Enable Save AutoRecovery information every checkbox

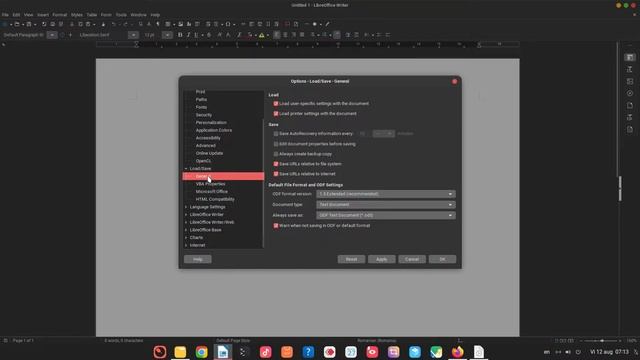pyautogui.click(x=276, y=133)
